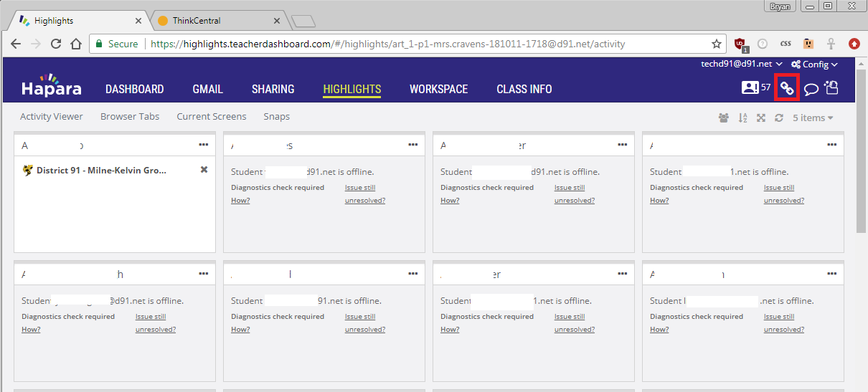This screenshot has height=392, width=868.
Task: Open the 5 items dropdown
Action: click(x=813, y=118)
